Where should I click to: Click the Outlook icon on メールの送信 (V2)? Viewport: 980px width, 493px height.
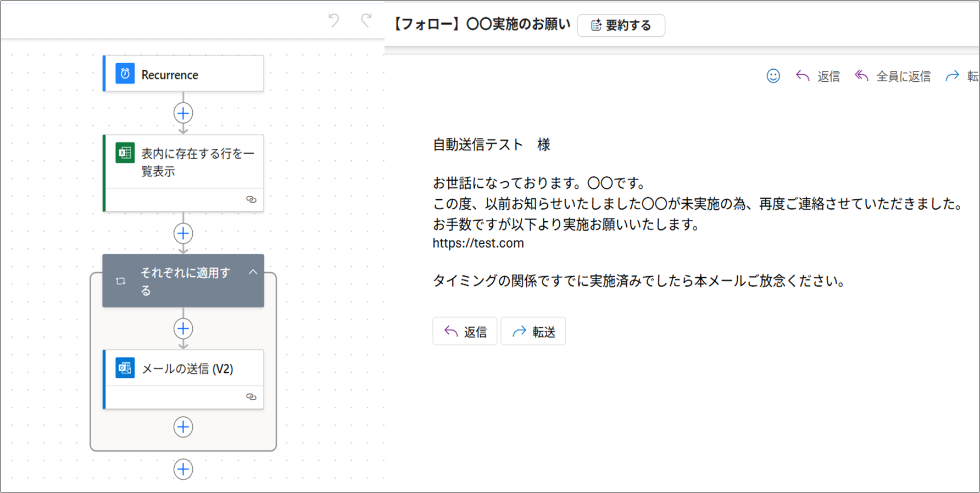coord(125,368)
